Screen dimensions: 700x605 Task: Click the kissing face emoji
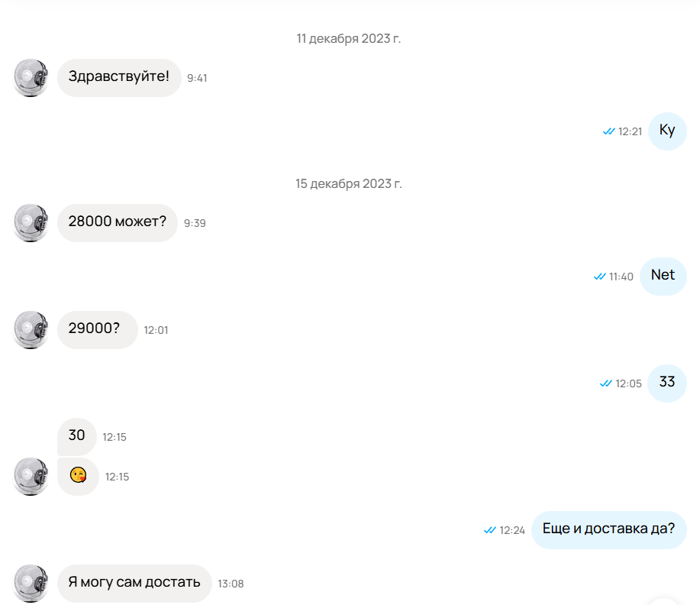pos(78,475)
